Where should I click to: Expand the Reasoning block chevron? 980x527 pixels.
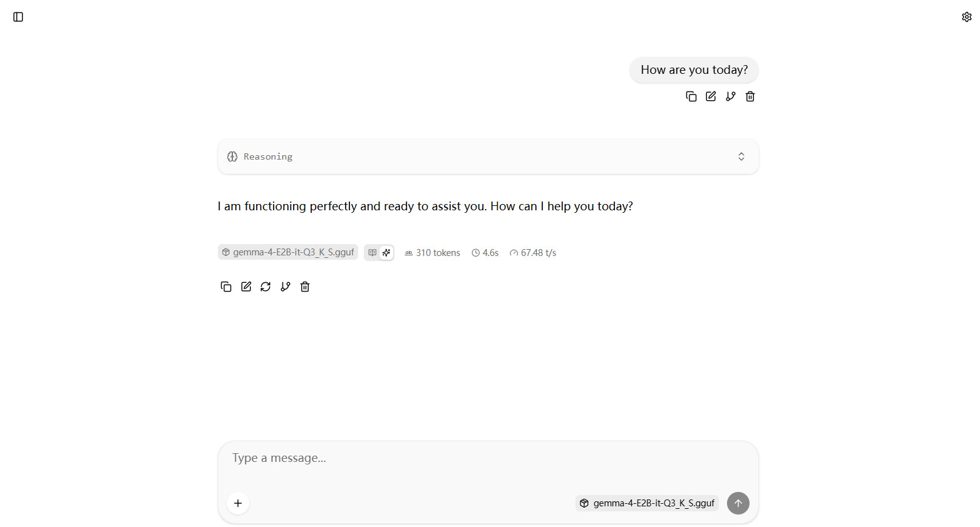coord(741,156)
